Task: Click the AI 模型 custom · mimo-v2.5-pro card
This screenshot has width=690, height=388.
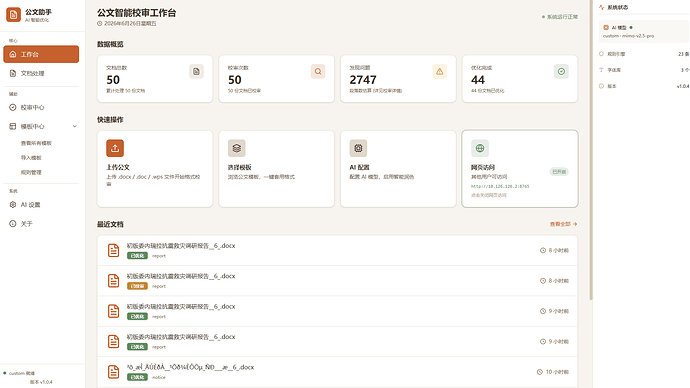Action: (644, 32)
